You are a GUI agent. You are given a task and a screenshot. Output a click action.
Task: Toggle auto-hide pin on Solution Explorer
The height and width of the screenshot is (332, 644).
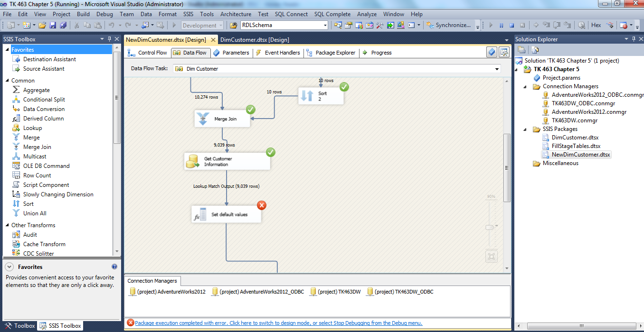coord(634,39)
